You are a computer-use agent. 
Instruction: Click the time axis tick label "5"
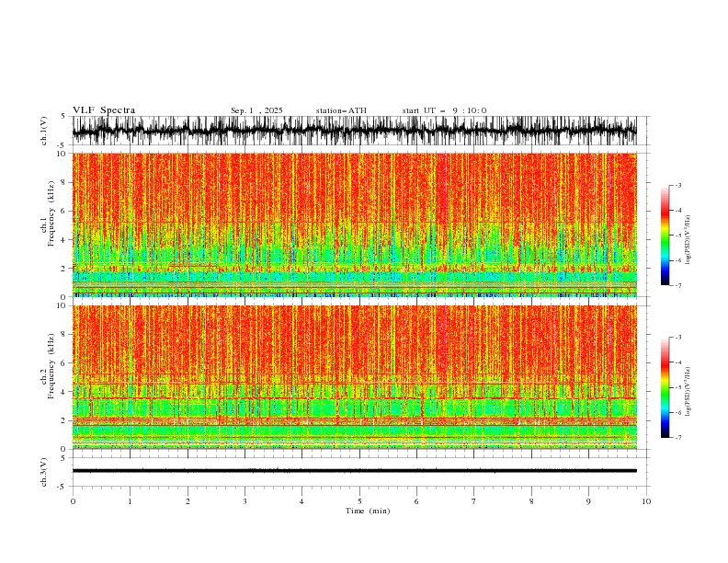coord(359,501)
